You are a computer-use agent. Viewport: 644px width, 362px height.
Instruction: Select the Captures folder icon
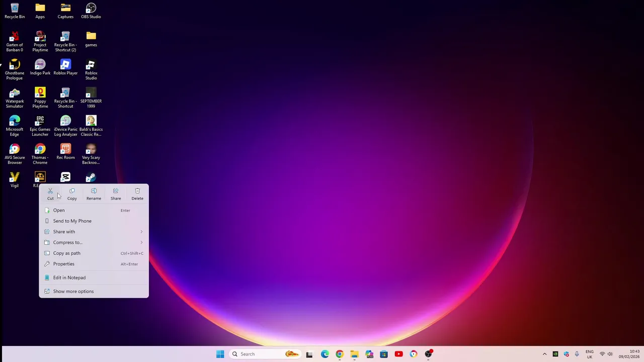(65, 11)
